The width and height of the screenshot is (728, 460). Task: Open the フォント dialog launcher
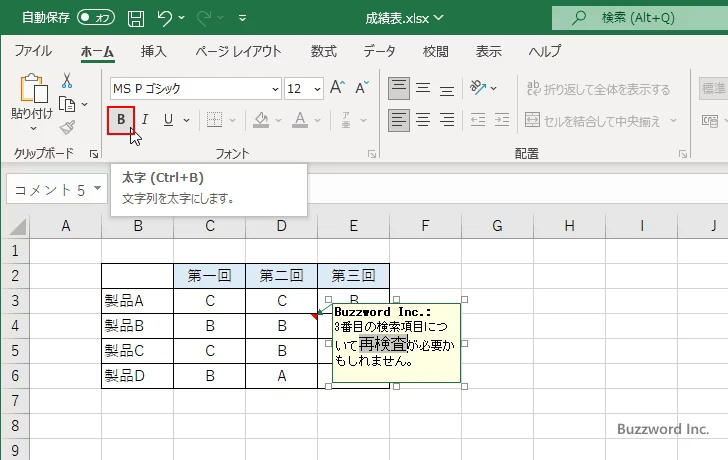point(372,154)
